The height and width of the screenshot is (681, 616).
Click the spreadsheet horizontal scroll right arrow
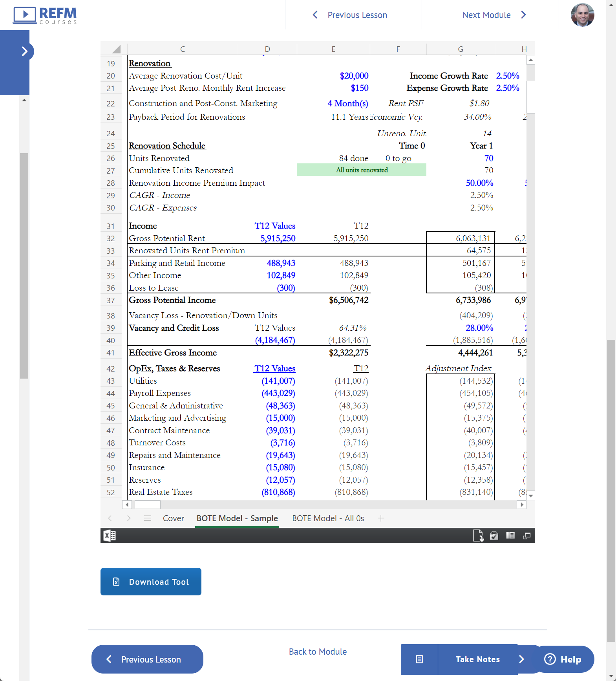click(x=522, y=505)
